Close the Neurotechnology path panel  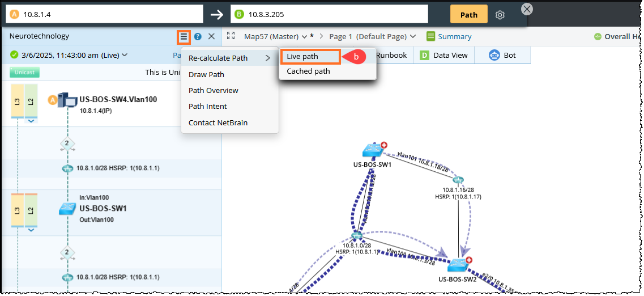coord(211,37)
